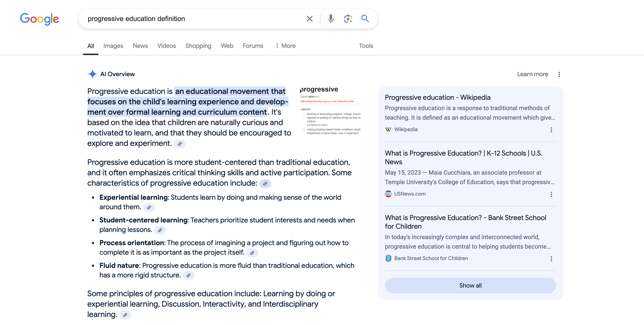Click the 'USNews.com' source name label
Image resolution: width=644 pixels, height=325 pixels.
tap(410, 194)
